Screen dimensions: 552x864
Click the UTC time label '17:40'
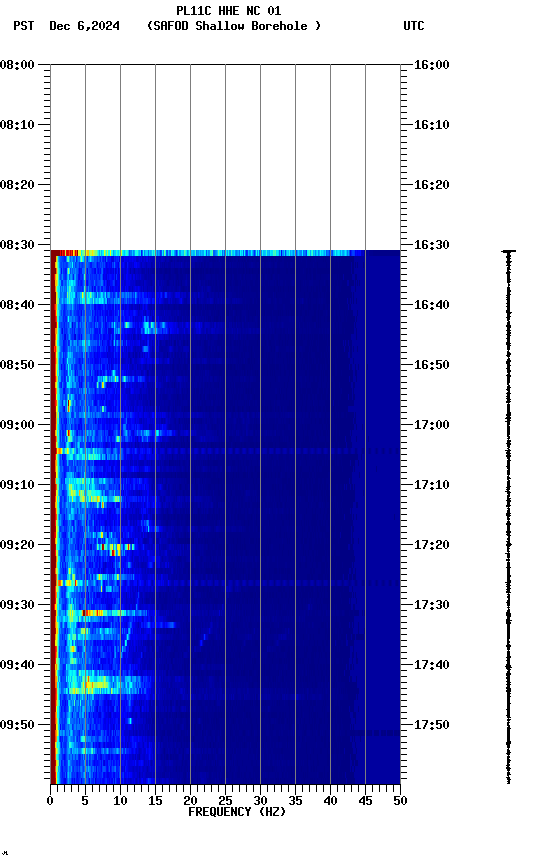[x=432, y=665]
